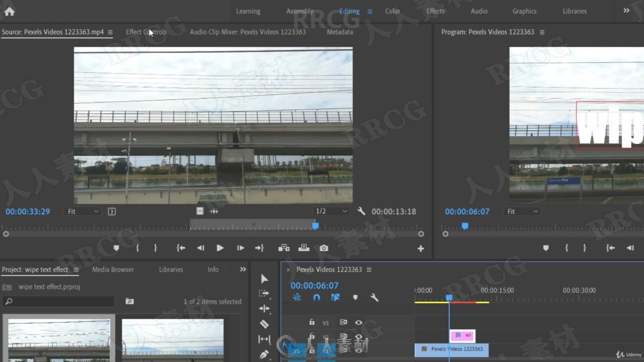
Task: Expand the hidden Project panel tabs
Action: tap(243, 269)
